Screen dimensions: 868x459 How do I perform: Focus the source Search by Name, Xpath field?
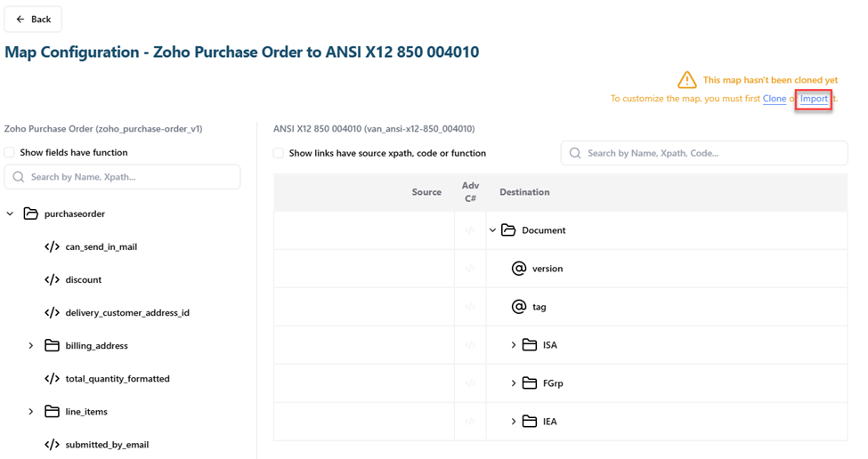pos(122,177)
